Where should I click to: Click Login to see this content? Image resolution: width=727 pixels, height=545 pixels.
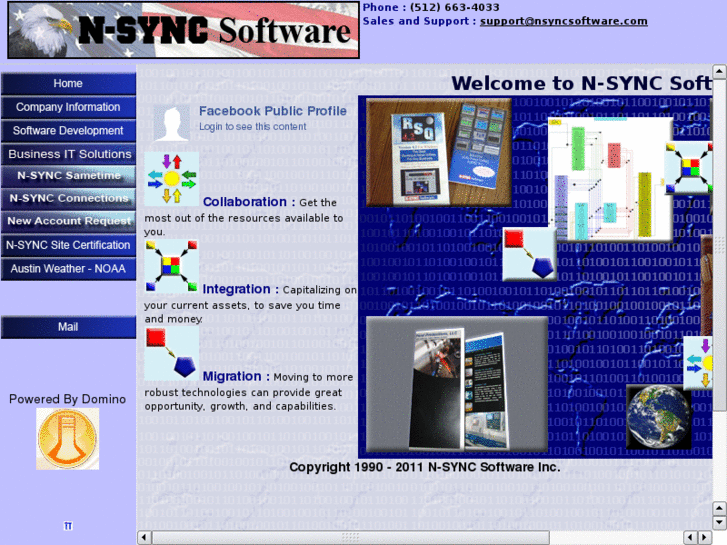point(253,127)
